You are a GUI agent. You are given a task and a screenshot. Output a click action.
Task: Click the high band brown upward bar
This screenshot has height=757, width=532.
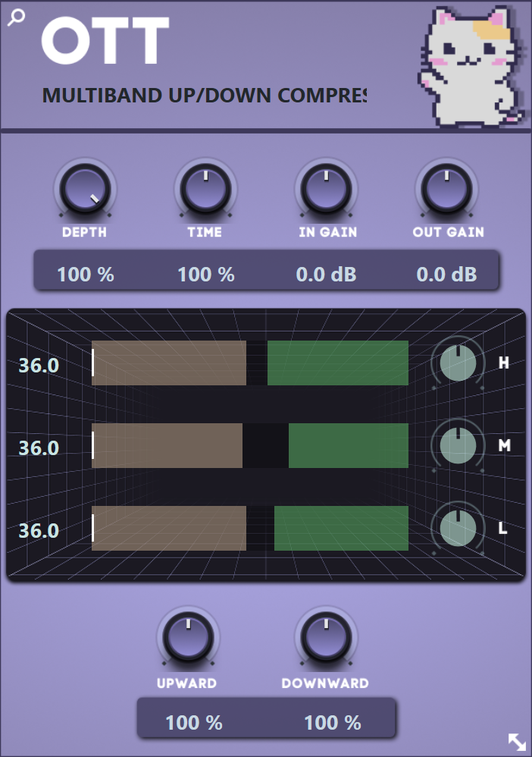(x=169, y=363)
